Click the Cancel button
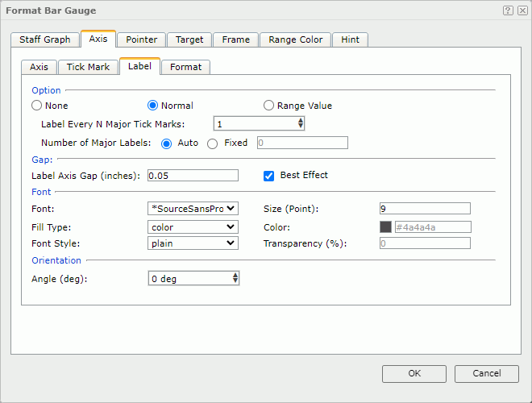The height and width of the screenshot is (403, 532). click(x=487, y=374)
